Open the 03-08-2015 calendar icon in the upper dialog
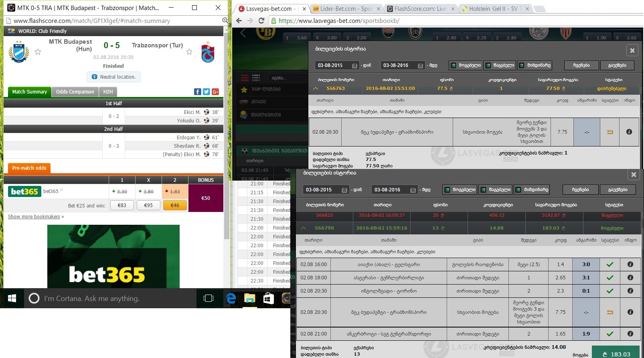The image size is (644, 358). (354, 65)
